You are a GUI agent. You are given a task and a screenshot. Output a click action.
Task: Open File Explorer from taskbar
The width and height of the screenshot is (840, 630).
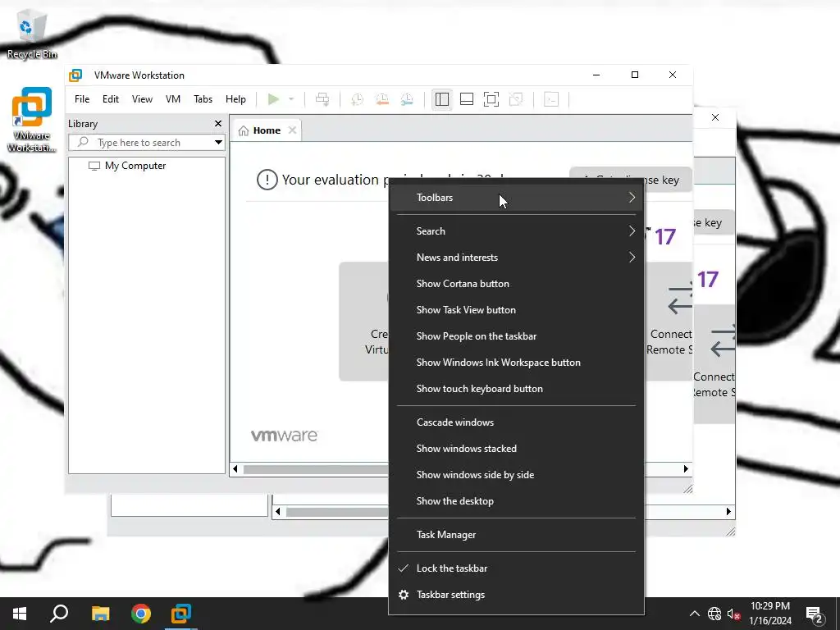click(100, 614)
